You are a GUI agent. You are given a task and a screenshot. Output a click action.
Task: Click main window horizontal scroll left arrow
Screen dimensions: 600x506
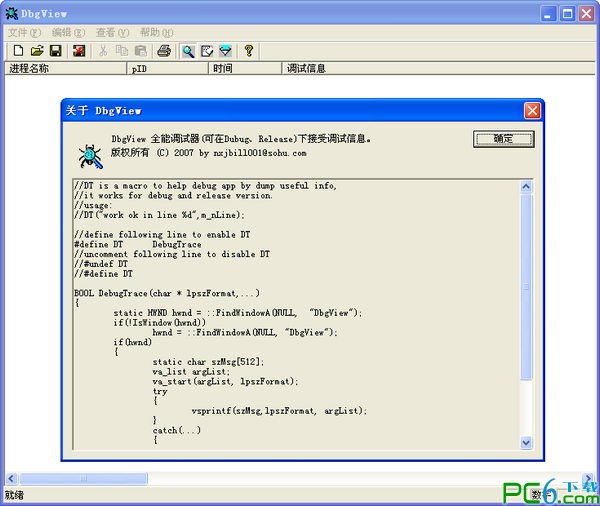[x=11, y=478]
